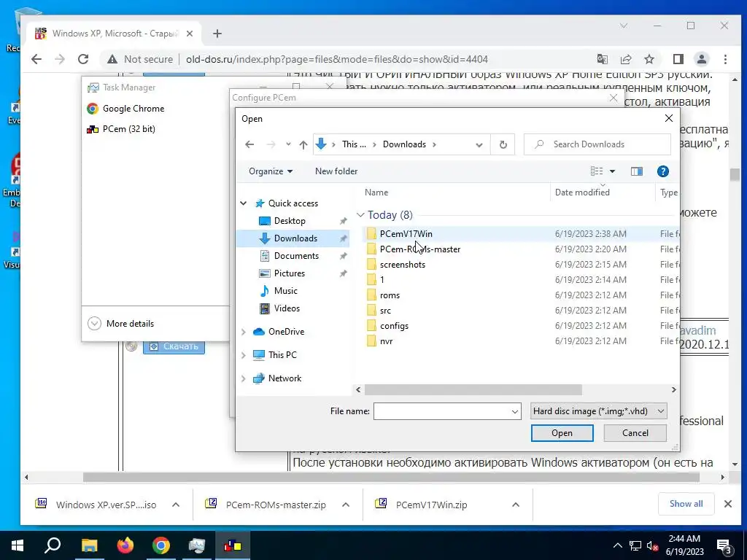Expand More details in Task Manager

point(121,324)
